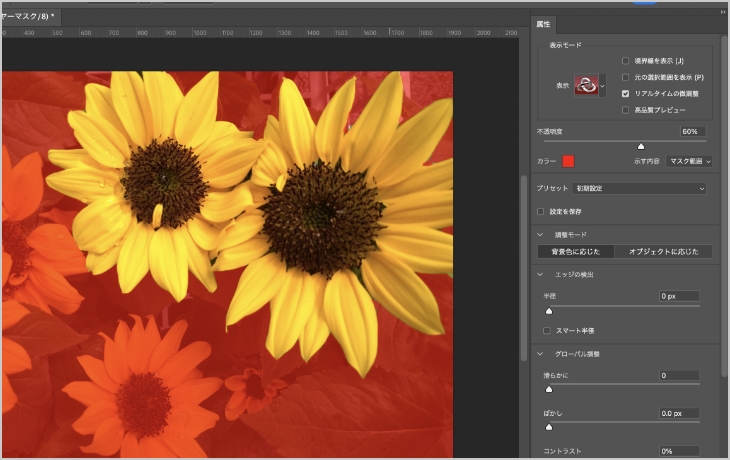Click the 滑らかに smooth slider handle
The image size is (730, 460).
pyautogui.click(x=549, y=389)
